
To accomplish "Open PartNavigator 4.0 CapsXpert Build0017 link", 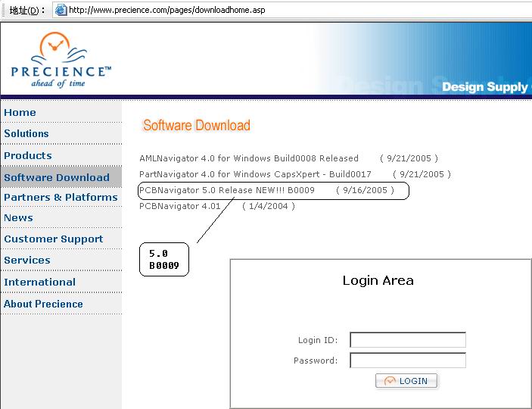I will 255,174.
